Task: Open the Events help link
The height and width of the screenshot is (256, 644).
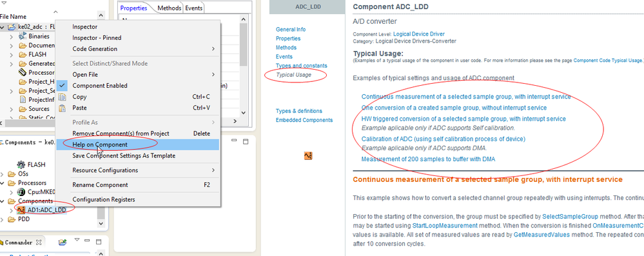Action: click(284, 57)
